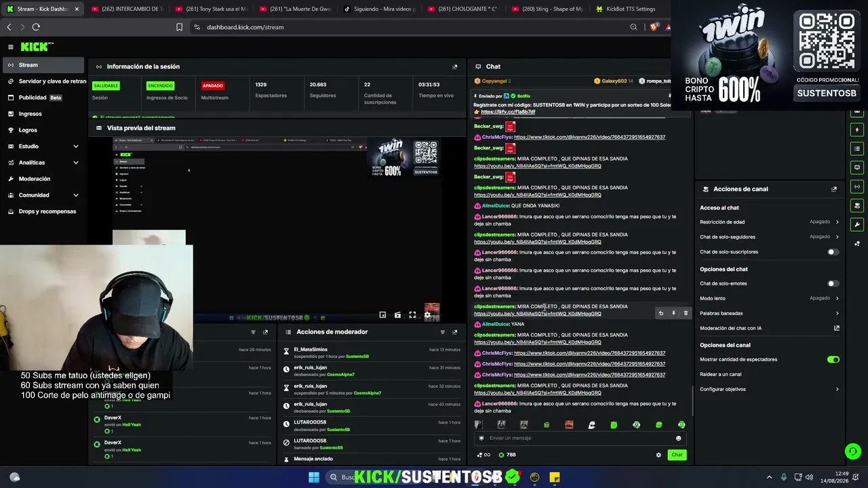Reply to the hovered clipsdestreamers message
This screenshot has width=868, height=488.
(x=661, y=313)
